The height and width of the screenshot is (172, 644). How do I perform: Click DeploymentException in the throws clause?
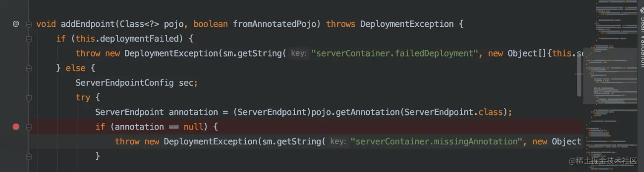tap(407, 24)
